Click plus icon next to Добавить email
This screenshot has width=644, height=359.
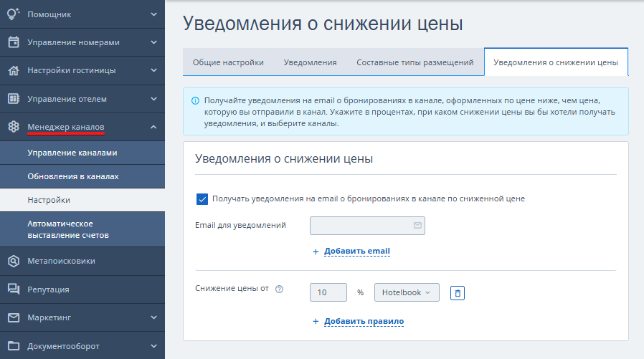click(316, 252)
